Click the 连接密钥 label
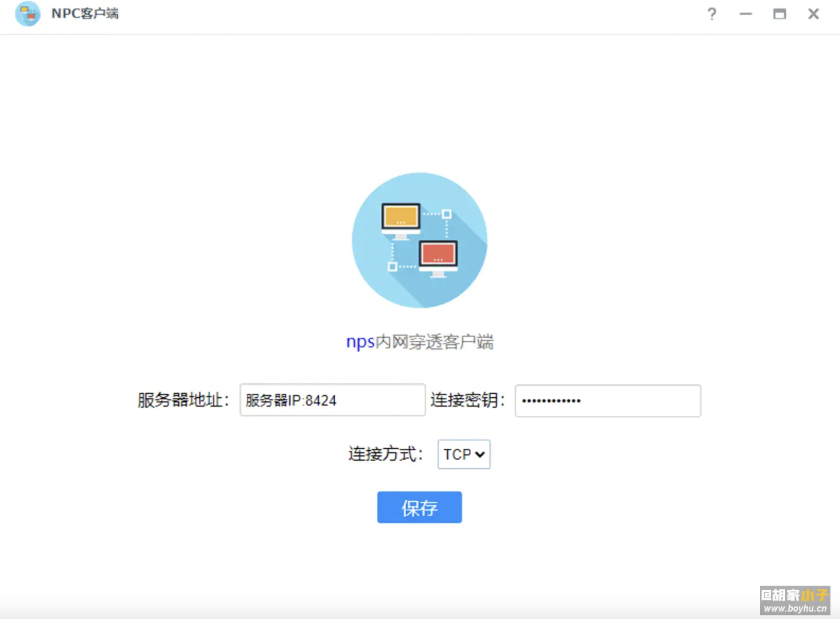The image size is (840, 619). coord(468,400)
